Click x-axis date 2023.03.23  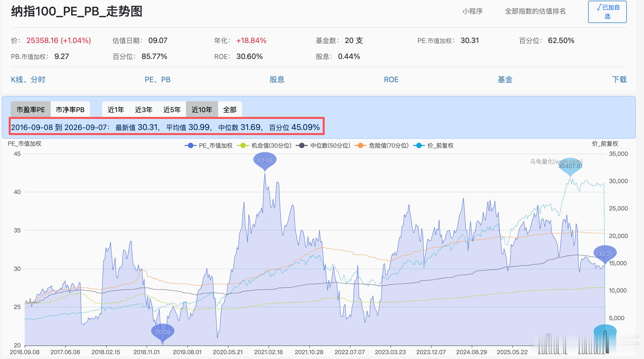390,352
